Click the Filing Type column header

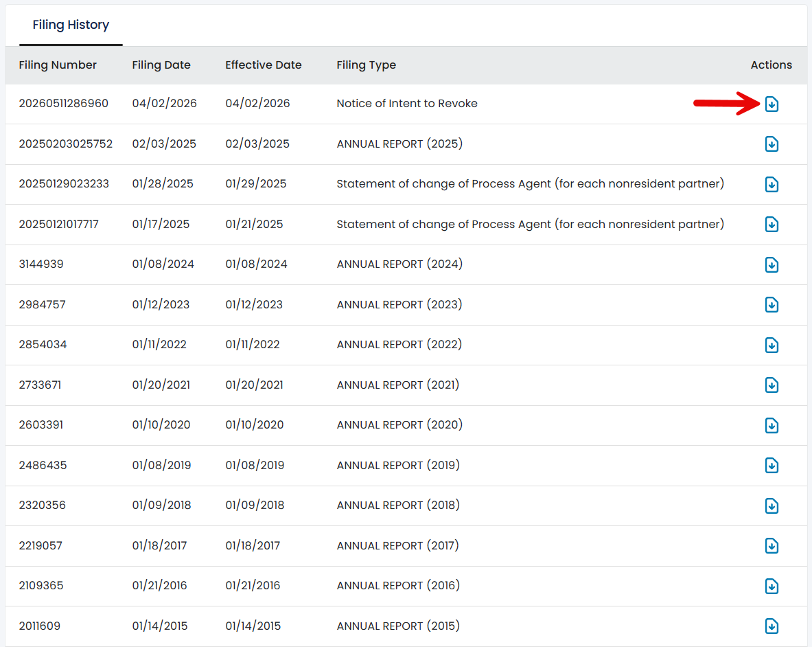[x=366, y=65]
